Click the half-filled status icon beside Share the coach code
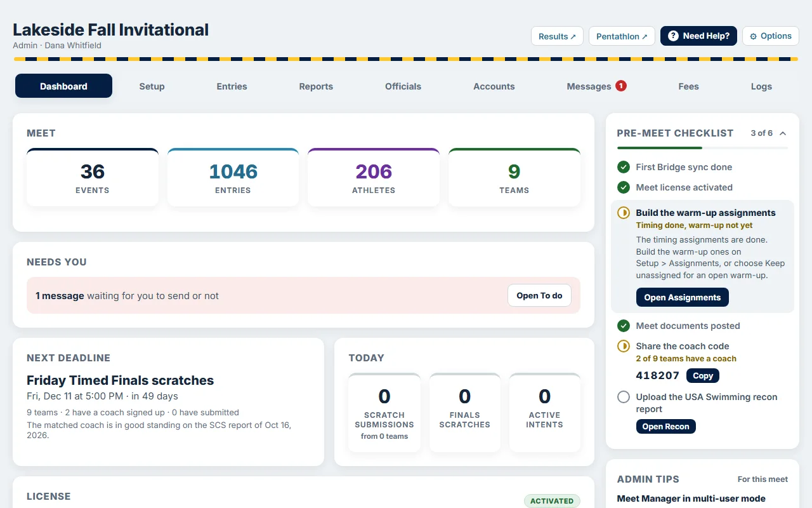The image size is (812, 508). [x=624, y=346]
